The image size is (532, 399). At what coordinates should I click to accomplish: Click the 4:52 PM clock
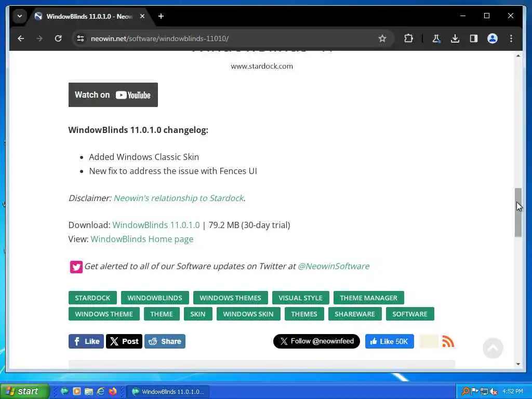click(513, 392)
